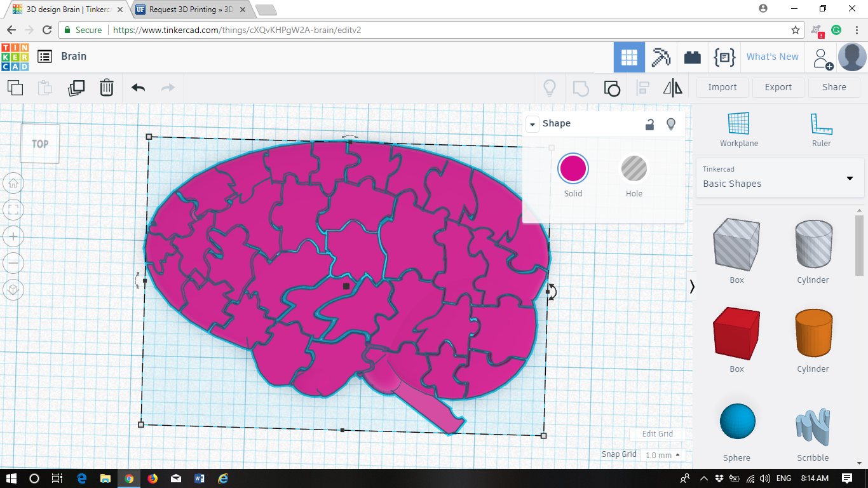Select the striped hole Box shape
Viewport: 868px width, 488px height.
tap(736, 243)
